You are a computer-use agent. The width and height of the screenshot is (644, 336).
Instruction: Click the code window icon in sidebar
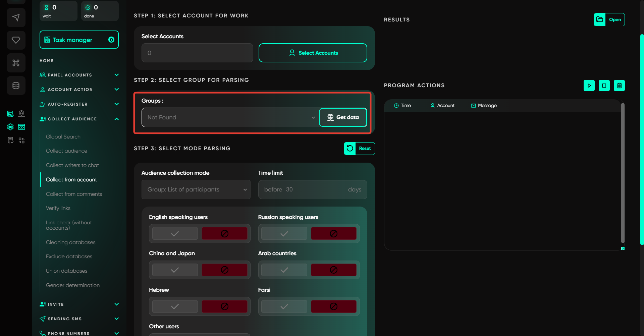(21, 127)
